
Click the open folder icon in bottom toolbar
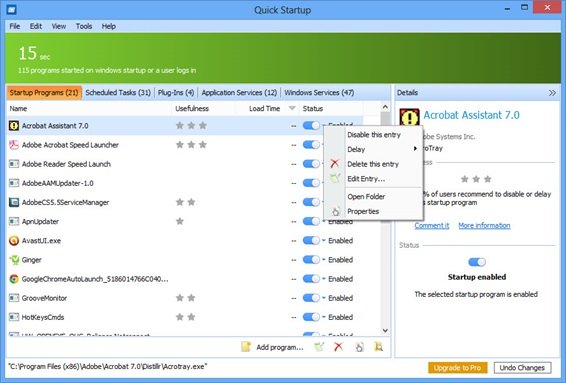(x=378, y=347)
